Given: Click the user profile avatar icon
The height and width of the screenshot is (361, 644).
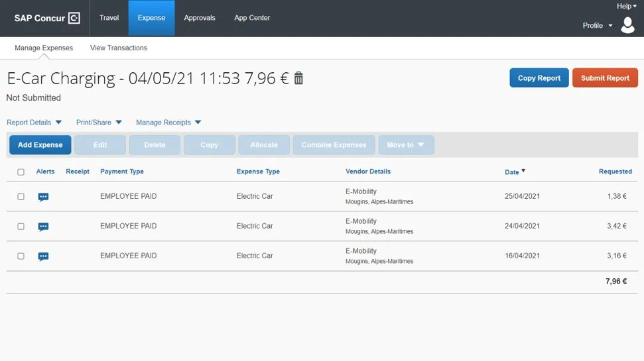Looking at the screenshot, I should tap(627, 25).
